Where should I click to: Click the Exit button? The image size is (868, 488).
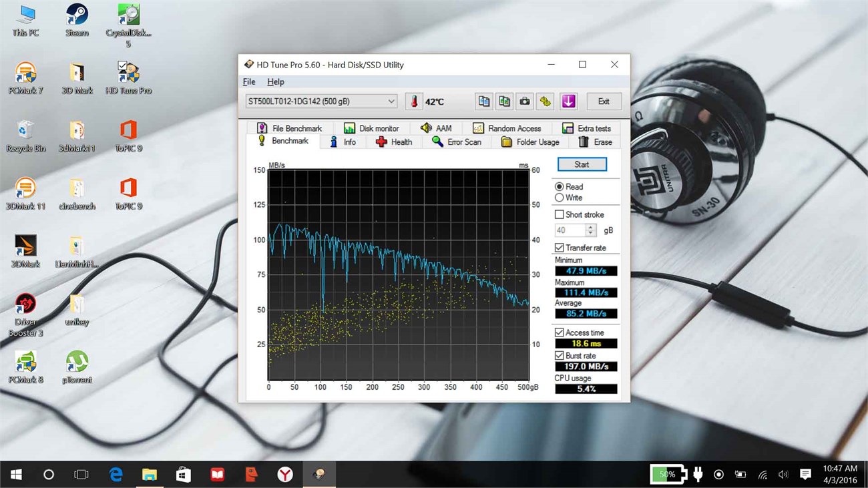[x=604, y=101]
